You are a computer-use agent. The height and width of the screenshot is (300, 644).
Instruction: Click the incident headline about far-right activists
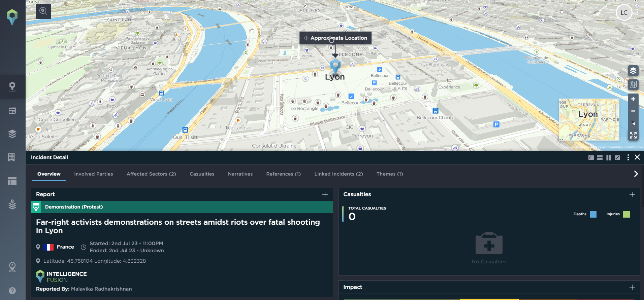[178, 226]
